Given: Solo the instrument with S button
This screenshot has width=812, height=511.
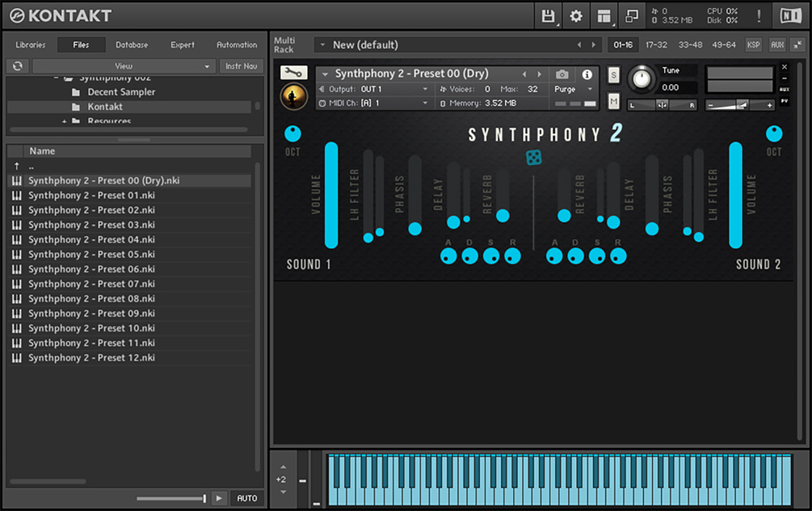Looking at the screenshot, I should [x=614, y=75].
